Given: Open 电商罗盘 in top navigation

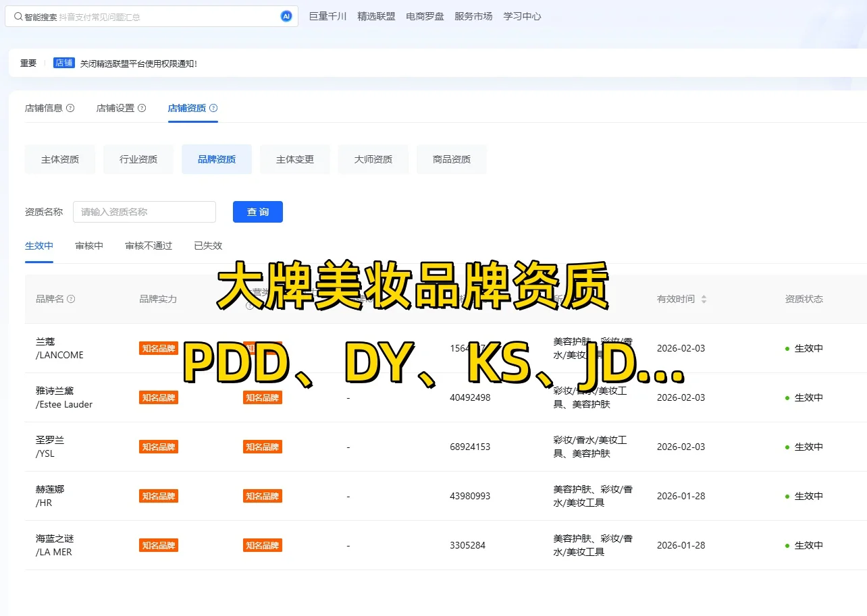Looking at the screenshot, I should click(425, 16).
